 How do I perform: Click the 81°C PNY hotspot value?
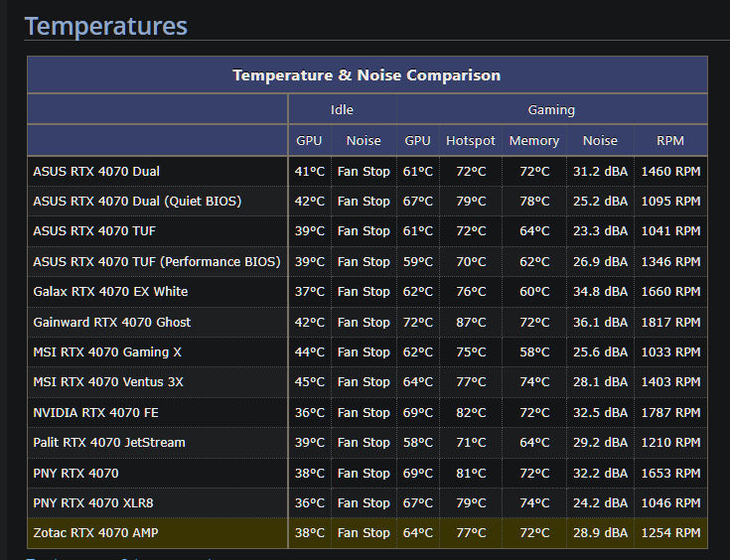(x=471, y=473)
